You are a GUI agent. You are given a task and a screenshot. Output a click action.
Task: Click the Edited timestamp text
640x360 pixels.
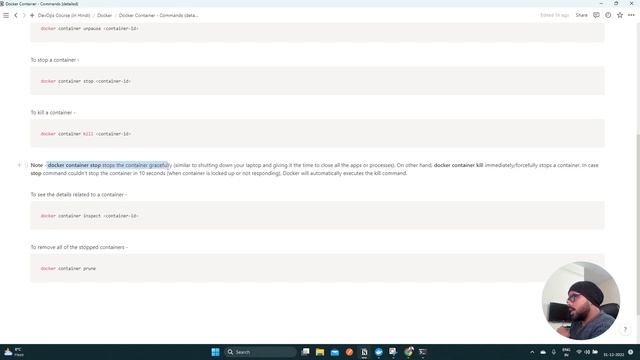click(x=554, y=15)
